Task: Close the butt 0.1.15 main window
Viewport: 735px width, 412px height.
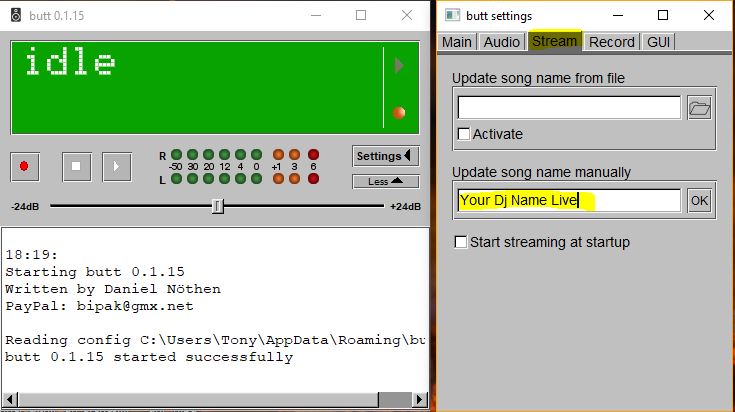Action: 407,15
